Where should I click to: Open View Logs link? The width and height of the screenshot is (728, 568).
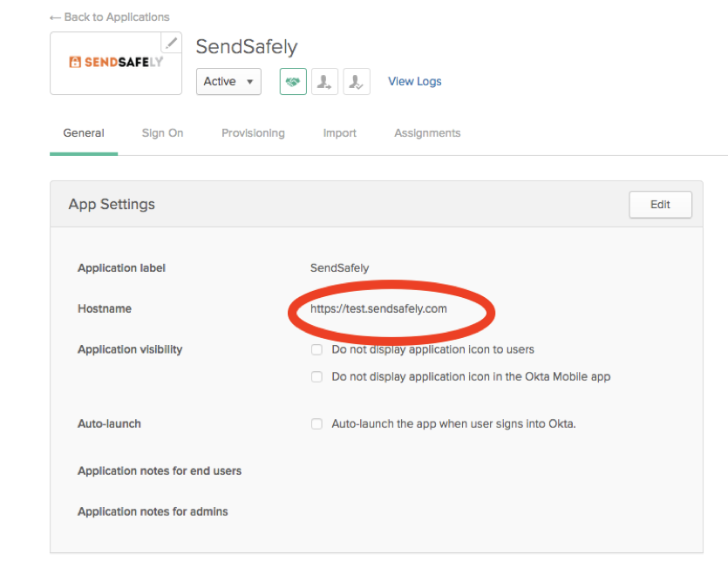point(415,81)
